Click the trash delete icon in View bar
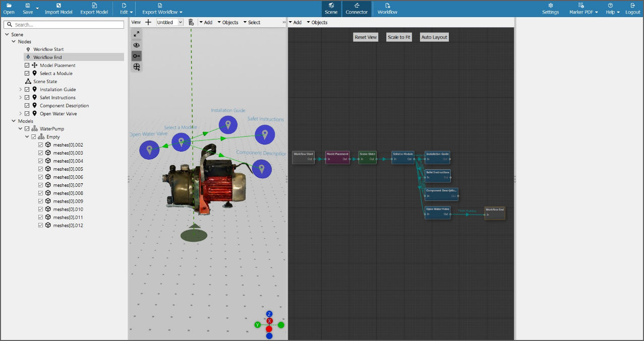The image size is (644, 341). click(191, 22)
